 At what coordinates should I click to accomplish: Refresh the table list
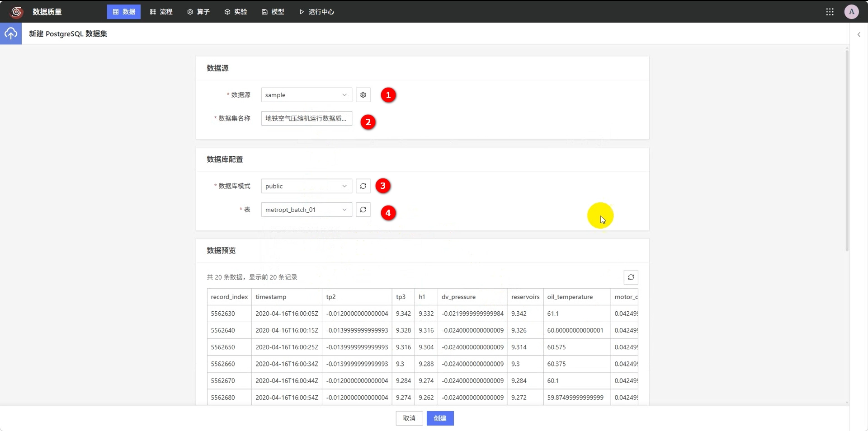pyautogui.click(x=363, y=210)
